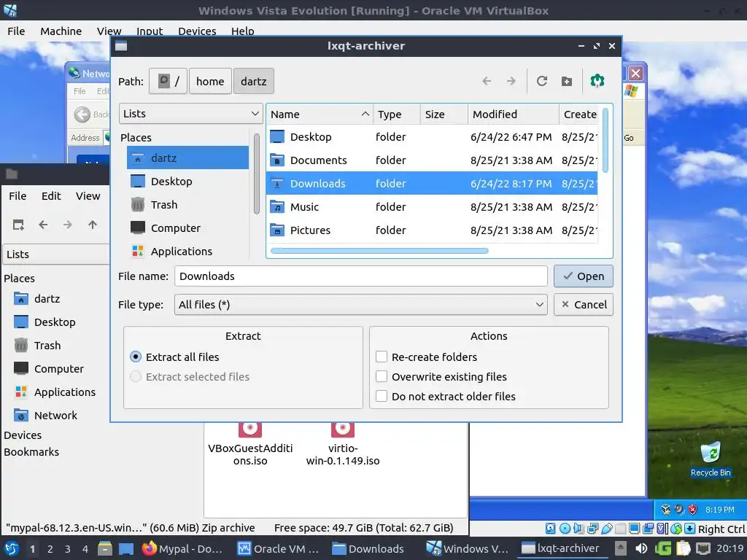Sort by the Size column header
This screenshot has width=747, height=560.
444,114
